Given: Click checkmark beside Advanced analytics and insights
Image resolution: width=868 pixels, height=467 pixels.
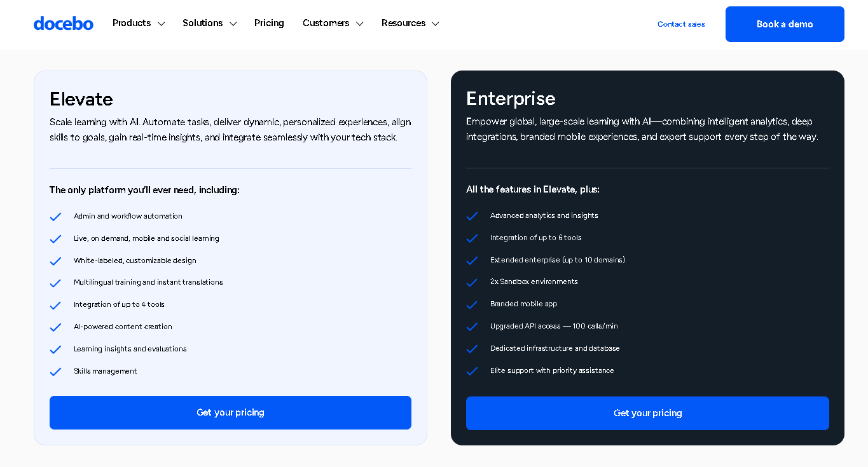Looking at the screenshot, I should [x=472, y=216].
